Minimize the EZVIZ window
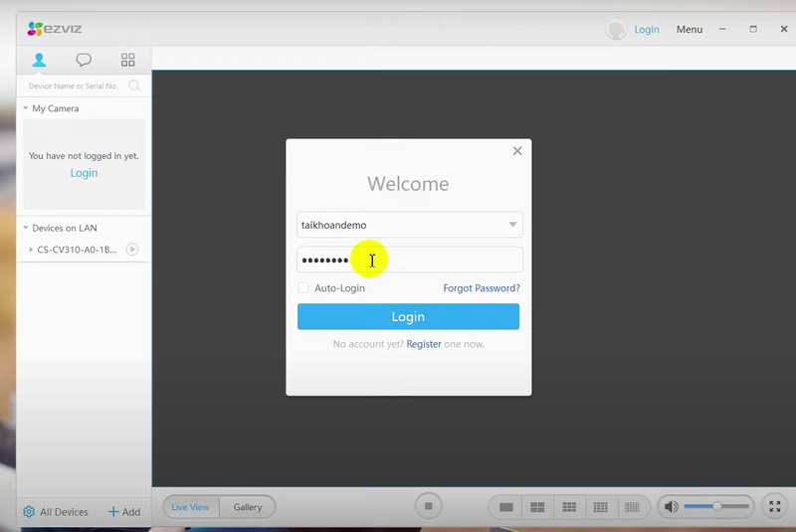The image size is (796, 532). [x=722, y=30]
